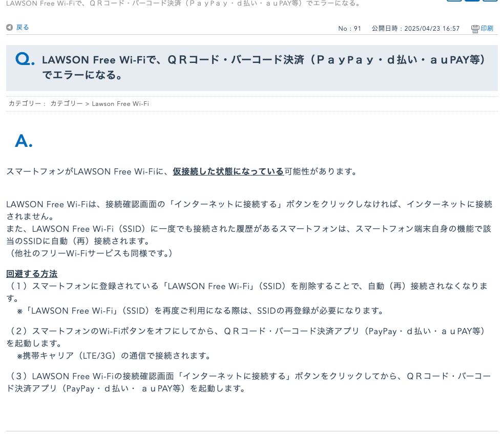Image resolution: width=504 pixels, height=437 pixels.
Task: Click step （2） about turning Wi-Fi off
Action: tap(246, 337)
